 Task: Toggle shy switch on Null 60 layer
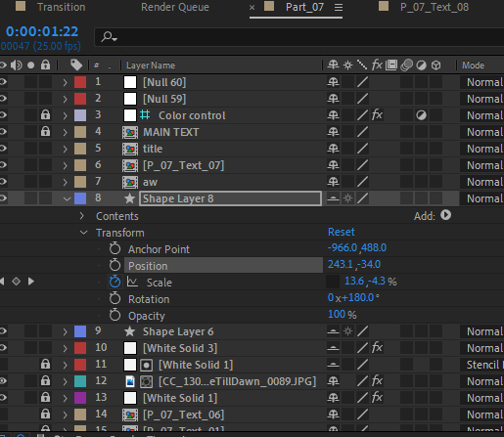point(333,82)
